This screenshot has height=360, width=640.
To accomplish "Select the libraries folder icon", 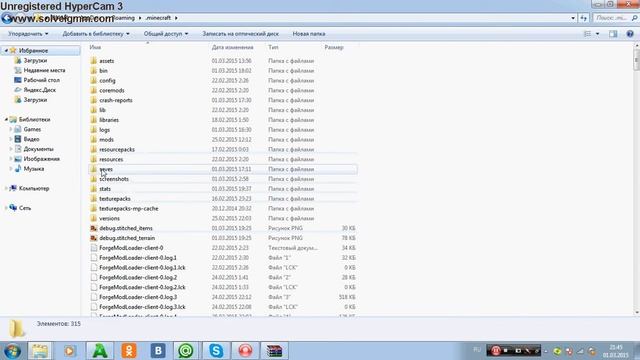I will coord(93,120).
